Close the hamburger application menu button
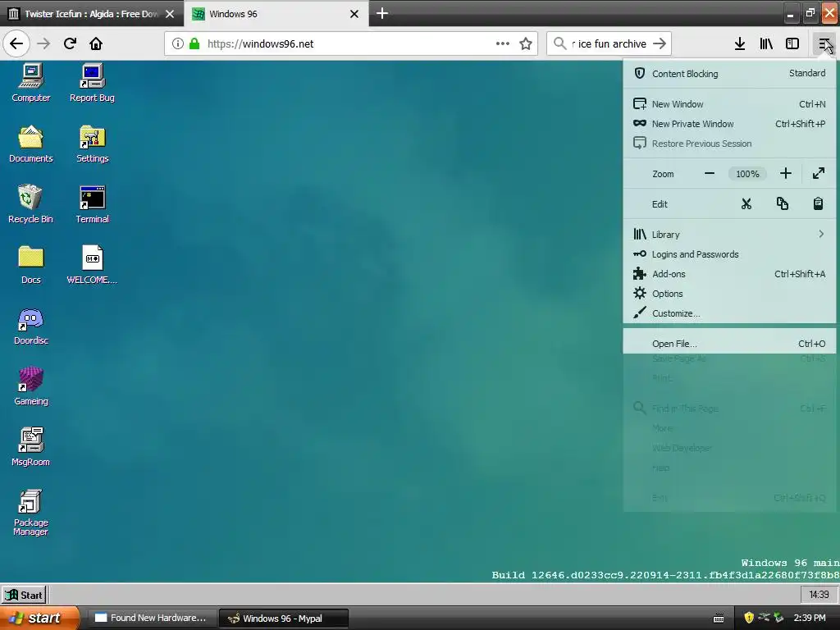Image resolution: width=840 pixels, height=630 pixels. 824,43
